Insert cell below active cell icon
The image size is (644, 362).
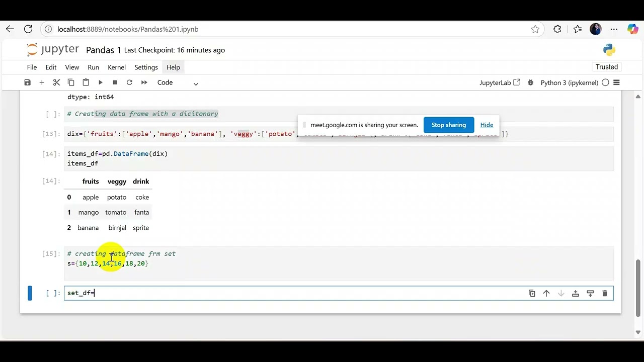(x=590, y=293)
